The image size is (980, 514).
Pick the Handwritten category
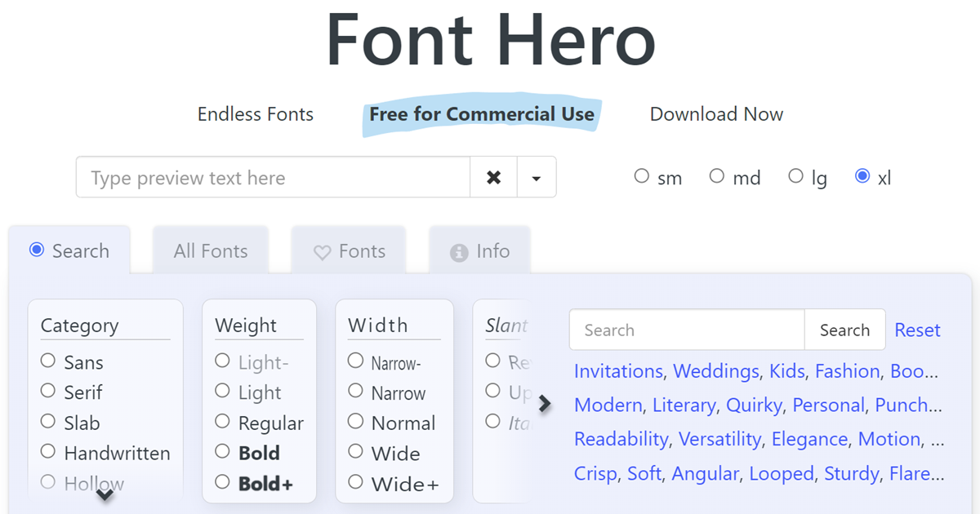click(47, 453)
